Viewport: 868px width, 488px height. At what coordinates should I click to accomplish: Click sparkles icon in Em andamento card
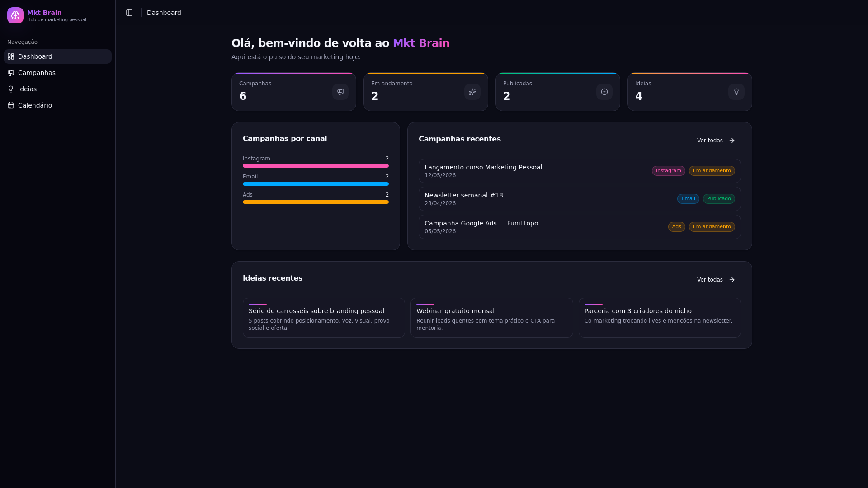coord(472,92)
